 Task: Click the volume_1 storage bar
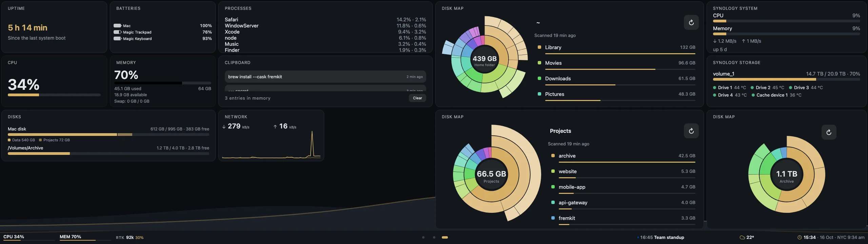(x=786, y=80)
